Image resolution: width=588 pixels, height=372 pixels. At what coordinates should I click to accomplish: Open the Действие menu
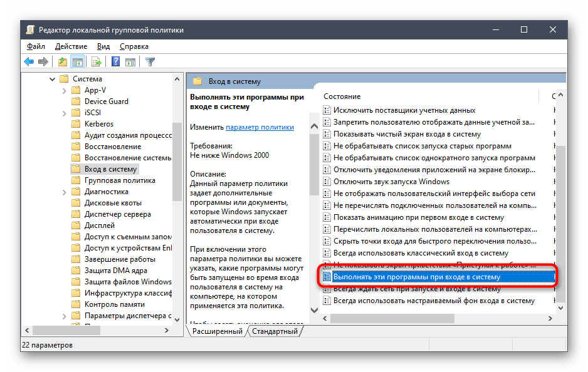(71, 46)
